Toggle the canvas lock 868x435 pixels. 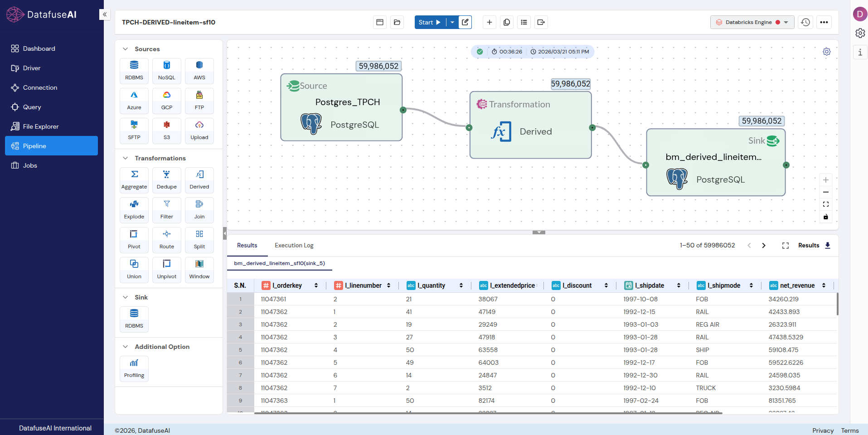tap(826, 217)
